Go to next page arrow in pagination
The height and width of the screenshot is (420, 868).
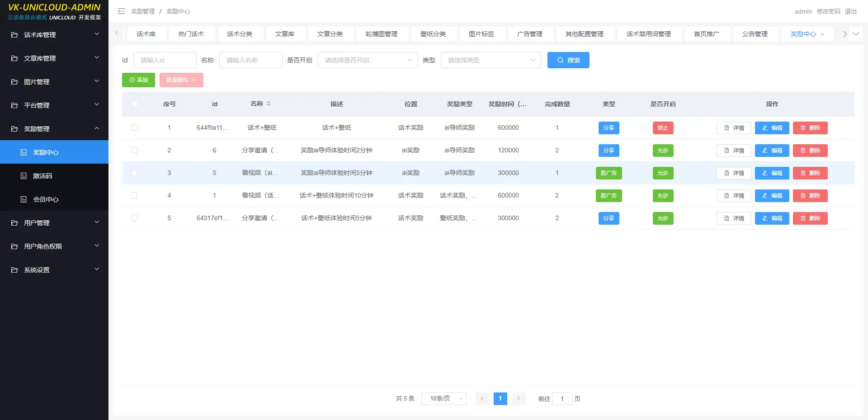click(x=519, y=399)
